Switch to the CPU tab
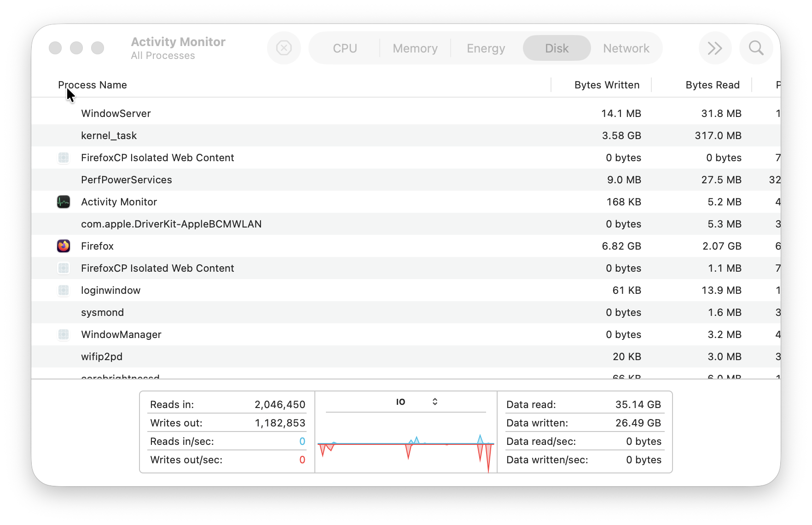Image resolution: width=812 pixels, height=525 pixels. [345, 48]
